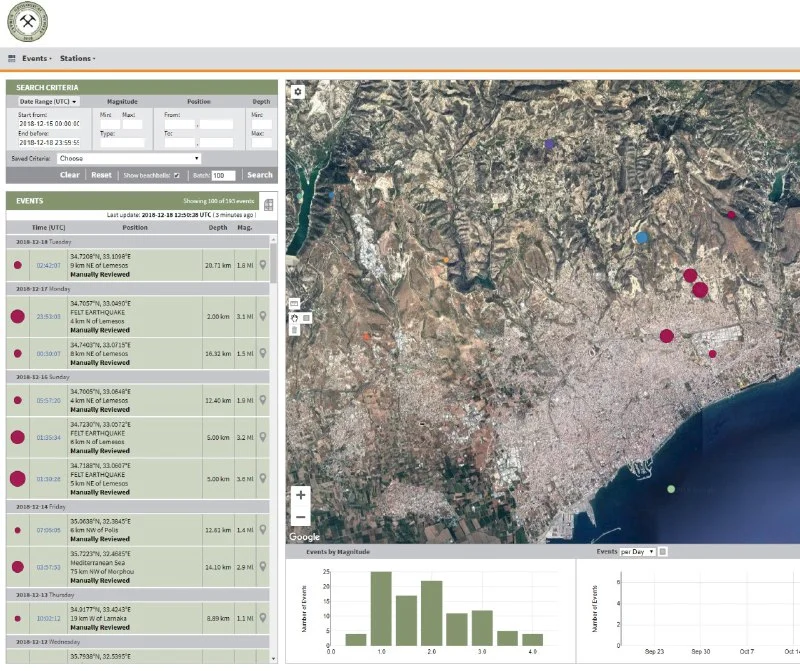800x671 pixels.
Task: Open the 23:53:03 event time link
Action: click(x=49, y=316)
